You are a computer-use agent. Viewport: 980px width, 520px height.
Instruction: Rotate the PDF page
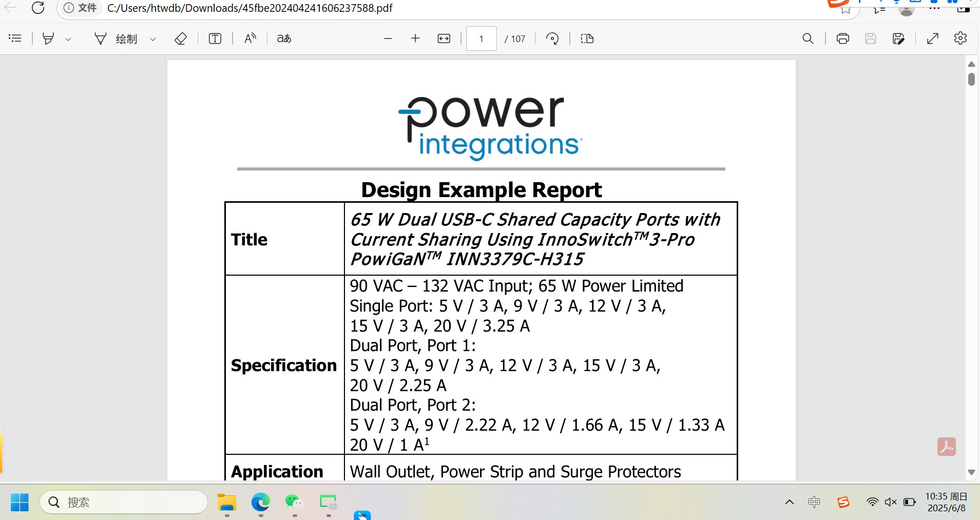coord(552,38)
